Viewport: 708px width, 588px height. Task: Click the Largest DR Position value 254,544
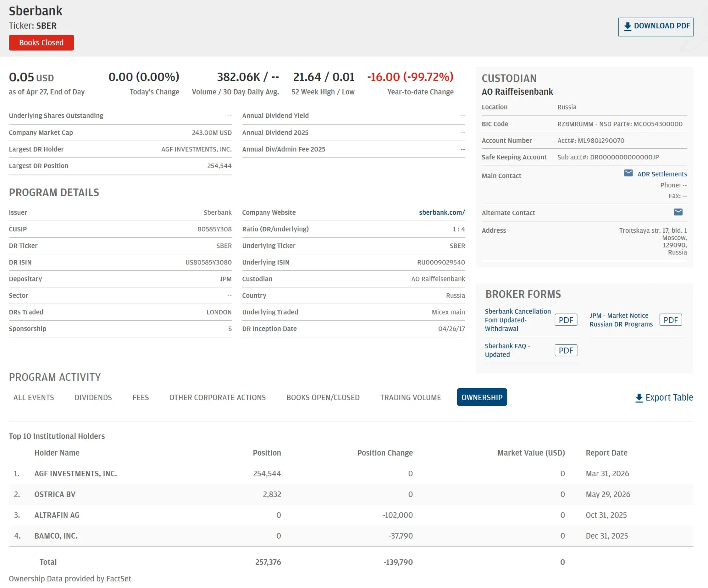pos(219,166)
